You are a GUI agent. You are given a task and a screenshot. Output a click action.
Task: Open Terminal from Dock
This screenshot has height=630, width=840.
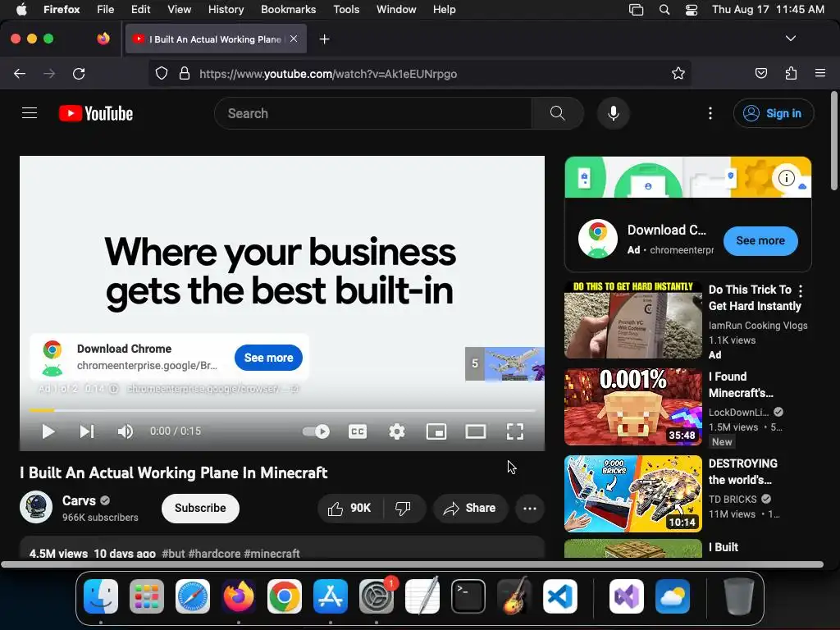(468, 596)
